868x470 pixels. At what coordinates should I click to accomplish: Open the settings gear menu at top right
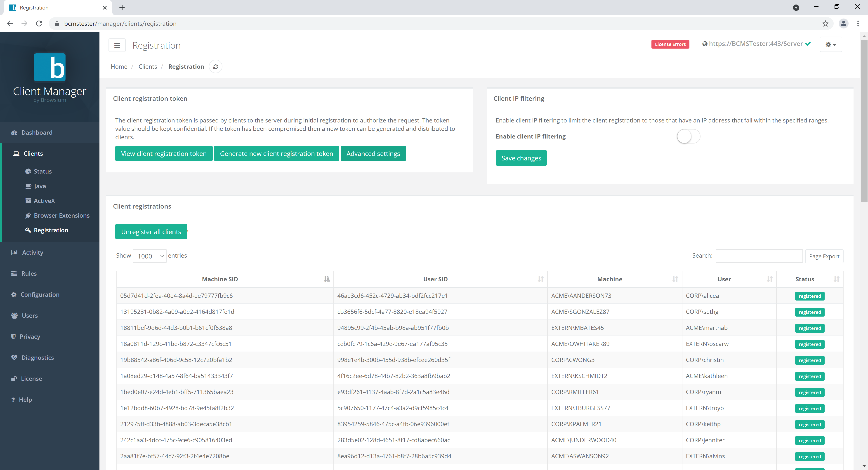831,44
